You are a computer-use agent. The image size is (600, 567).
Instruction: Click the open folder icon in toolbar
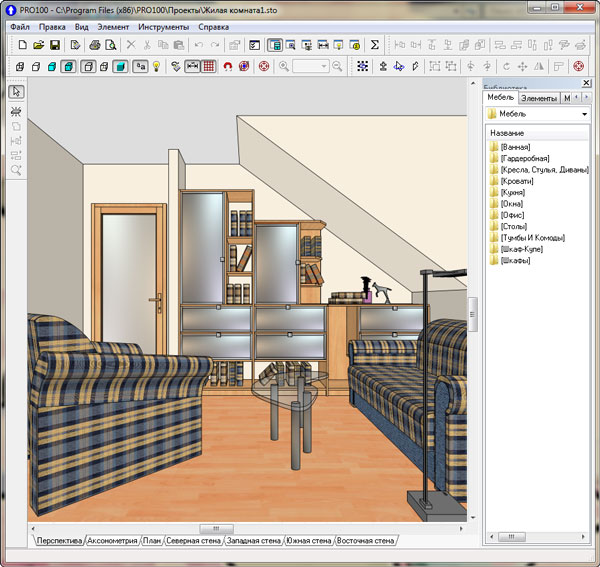click(38, 45)
